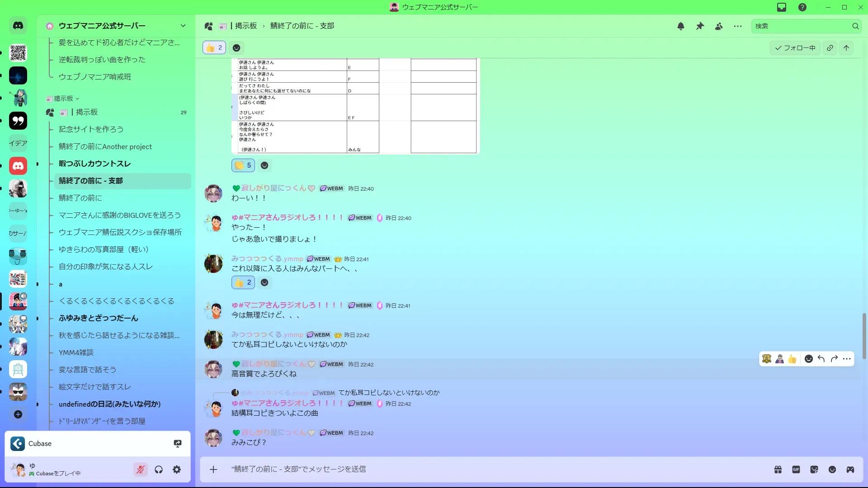Toggle headphones deafen button
This screenshot has height=488, width=868.
pos(158,469)
